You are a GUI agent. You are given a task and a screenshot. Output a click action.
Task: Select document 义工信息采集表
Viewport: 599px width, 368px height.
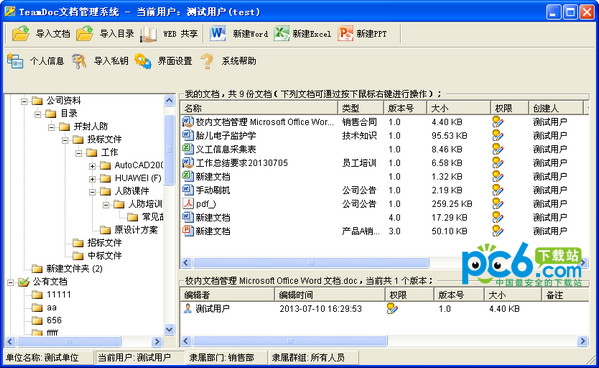[x=226, y=149]
